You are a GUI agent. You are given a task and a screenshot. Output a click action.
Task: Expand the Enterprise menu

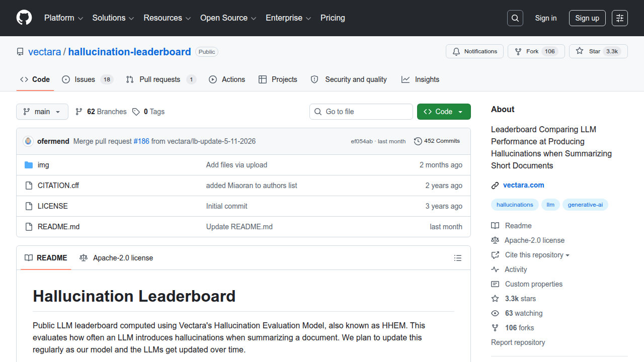pos(289,18)
